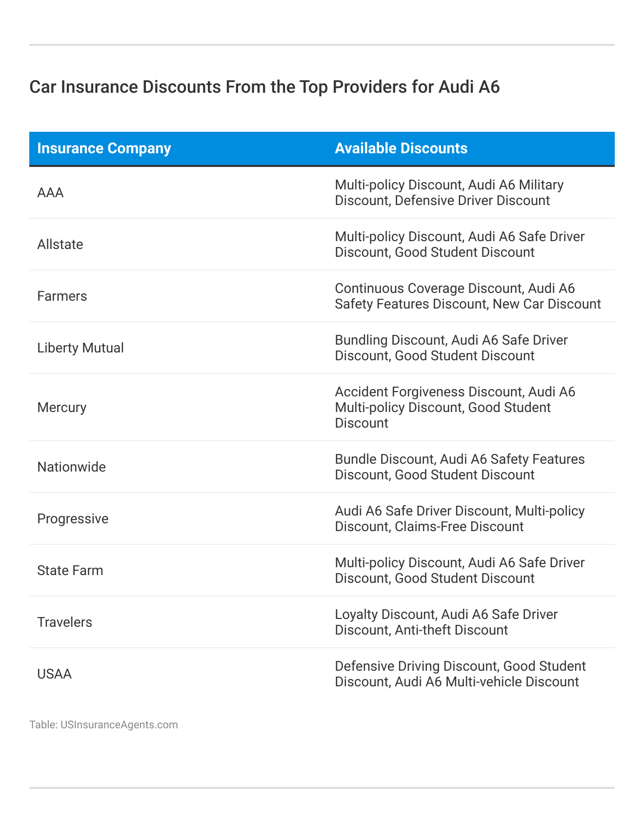644x823 pixels.
Task: Click Farmers' Continuous Coverage discounts text
Action: coord(467,296)
